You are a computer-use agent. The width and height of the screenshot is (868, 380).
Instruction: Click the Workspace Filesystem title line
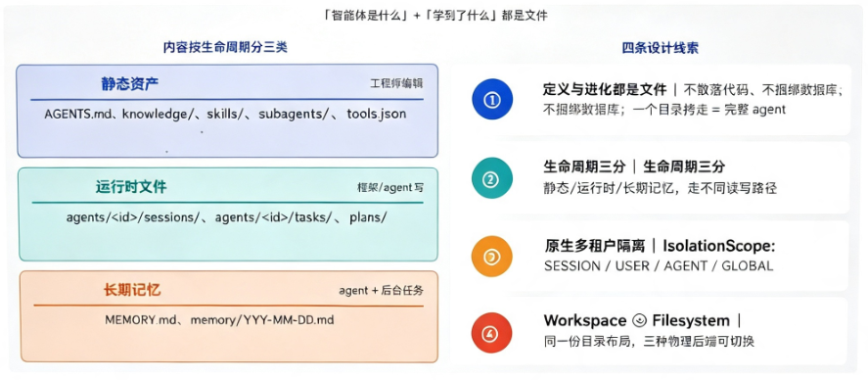tap(642, 320)
